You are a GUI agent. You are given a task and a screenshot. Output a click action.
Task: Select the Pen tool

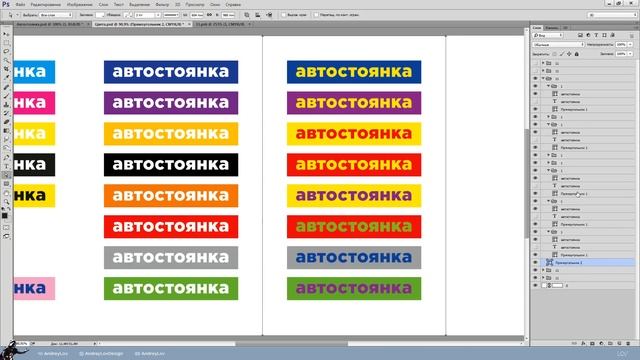pos(6,158)
